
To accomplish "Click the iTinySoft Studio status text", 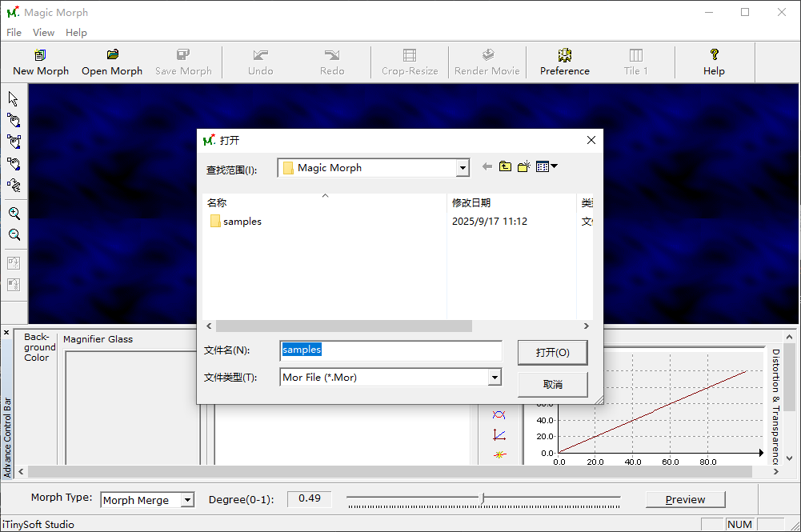I will pyautogui.click(x=38, y=524).
